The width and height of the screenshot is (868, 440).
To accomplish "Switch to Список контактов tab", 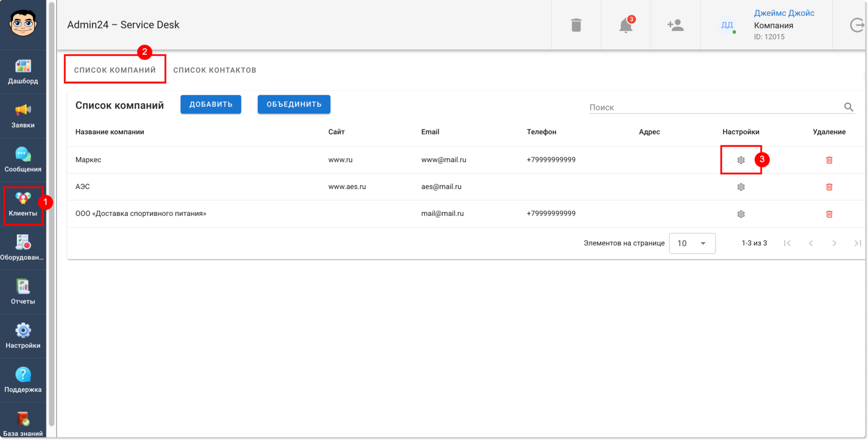I will click(214, 70).
